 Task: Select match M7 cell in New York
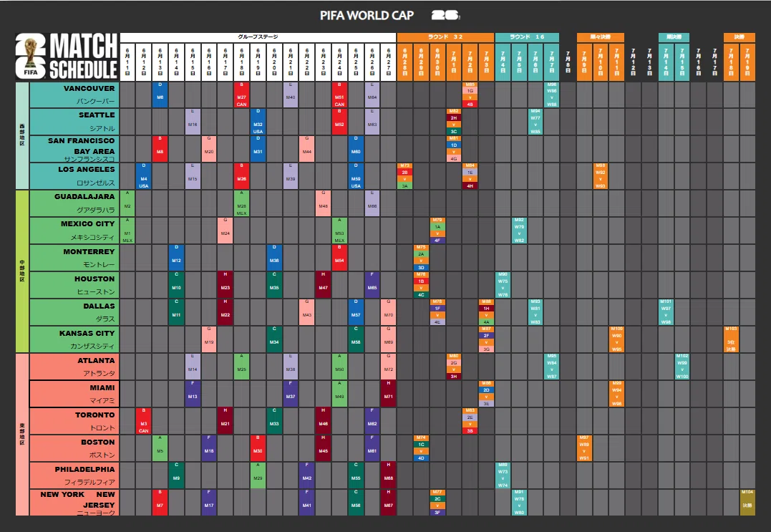[x=160, y=503]
